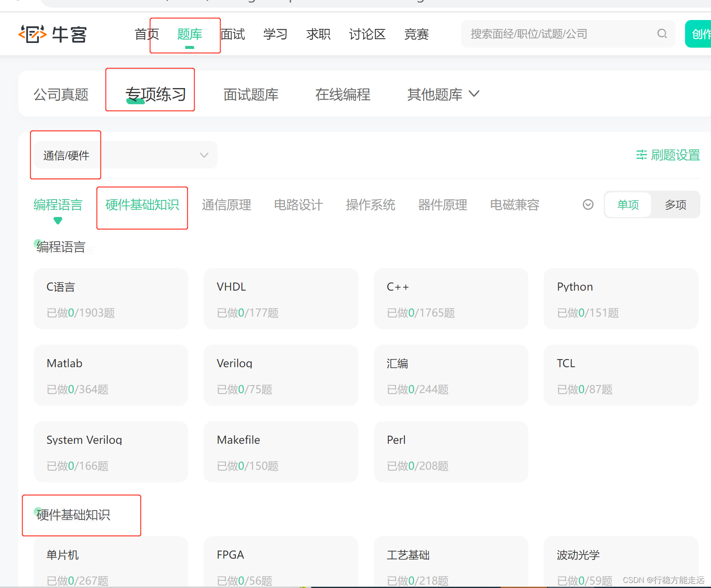
Task: Open the FPGA practice card
Action: [x=281, y=562]
